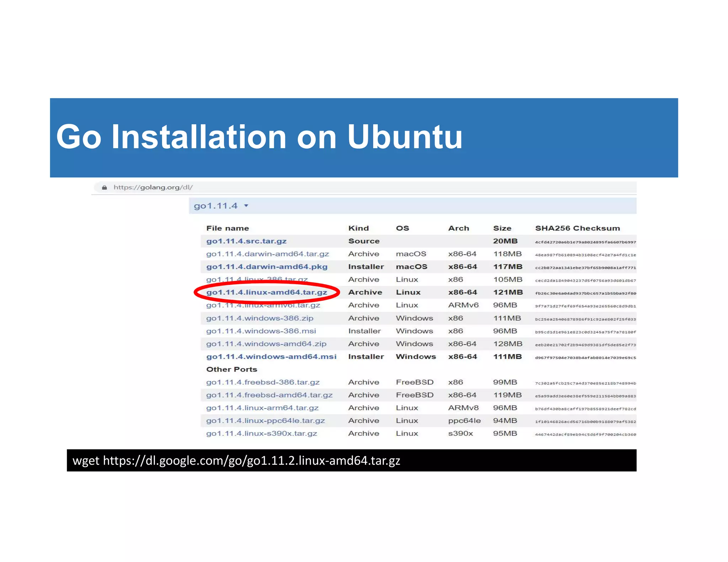The height and width of the screenshot is (562, 728).
Task: Open go1.11.4.linux-ppc64le.tar.gz link
Action: tap(266, 420)
